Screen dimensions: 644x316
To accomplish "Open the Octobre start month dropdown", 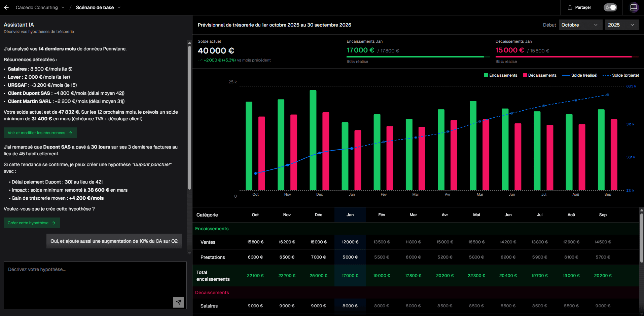I will coord(580,25).
